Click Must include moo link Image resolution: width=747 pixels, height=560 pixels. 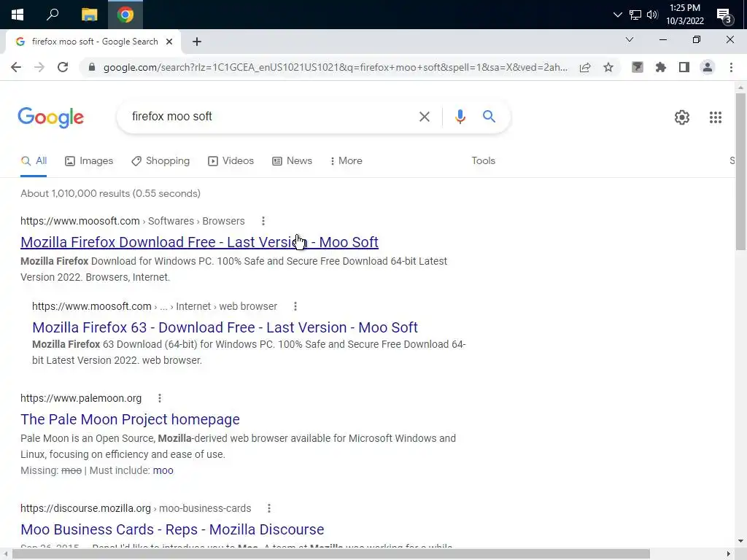(x=163, y=470)
